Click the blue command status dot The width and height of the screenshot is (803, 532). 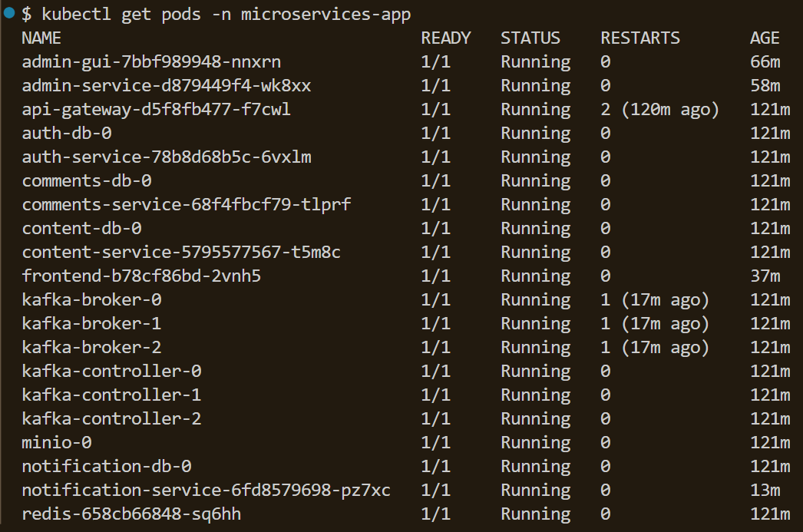(9, 12)
